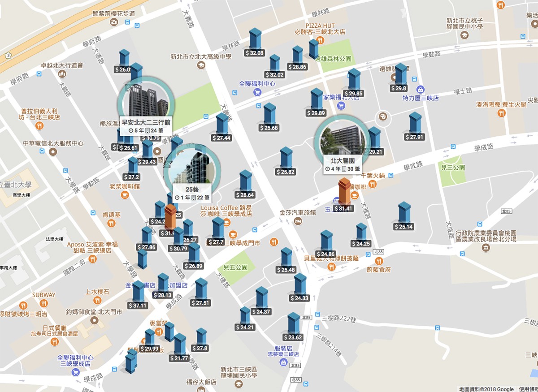Select the 特力屋 shopping bag pin
Image resolution: width=538 pixels, height=392 pixels.
(420, 89)
